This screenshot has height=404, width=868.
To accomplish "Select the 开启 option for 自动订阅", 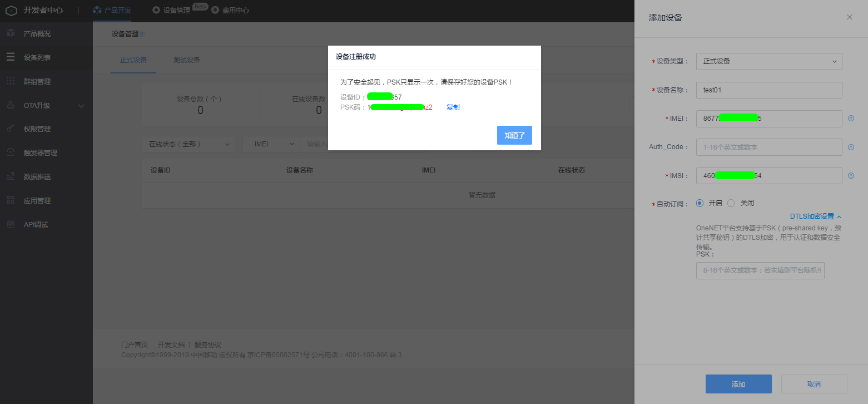I will (x=700, y=203).
